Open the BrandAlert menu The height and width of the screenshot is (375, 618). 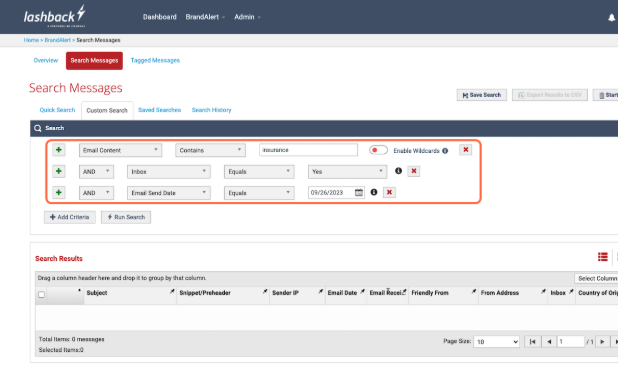coord(205,17)
